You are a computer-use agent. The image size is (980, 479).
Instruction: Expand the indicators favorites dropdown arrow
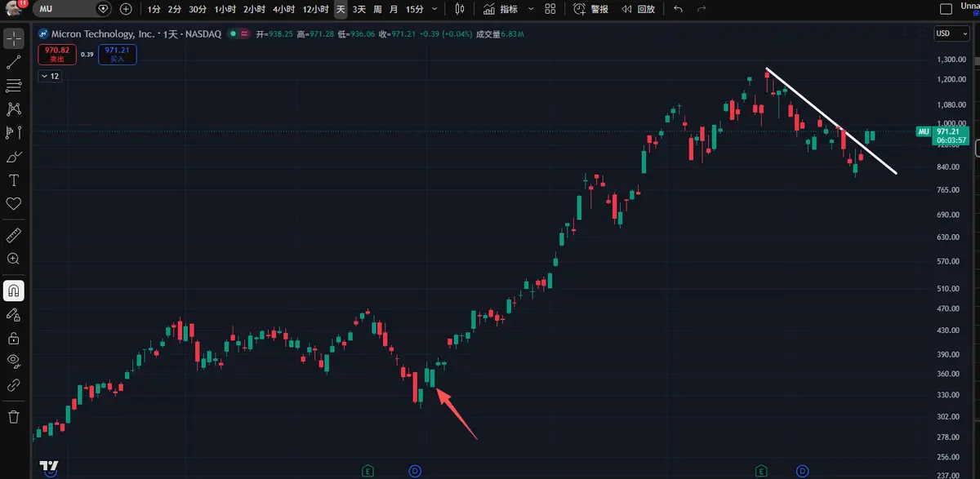(531, 9)
